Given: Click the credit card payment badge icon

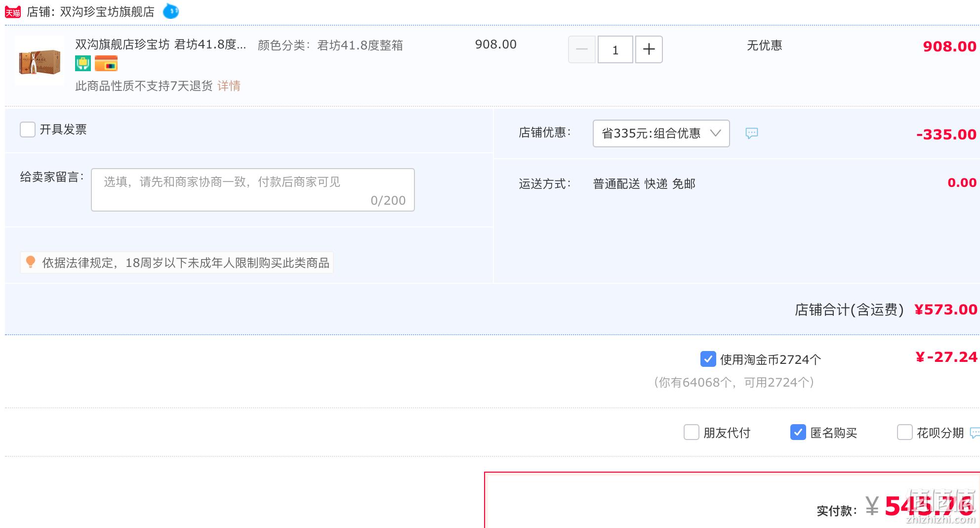Looking at the screenshot, I should (106, 63).
